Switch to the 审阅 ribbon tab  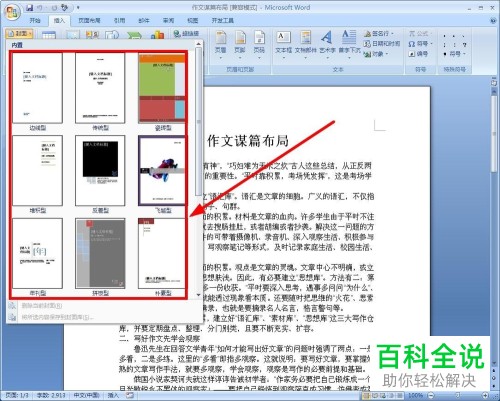[168, 21]
